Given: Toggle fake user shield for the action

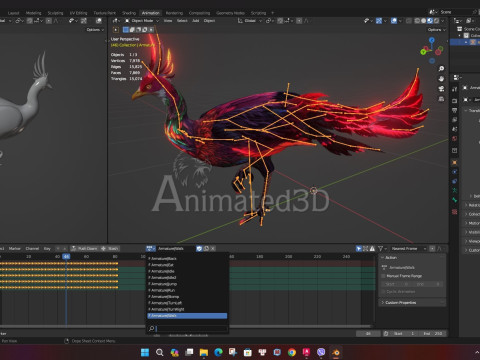Looking at the screenshot, I should click(x=199, y=249).
